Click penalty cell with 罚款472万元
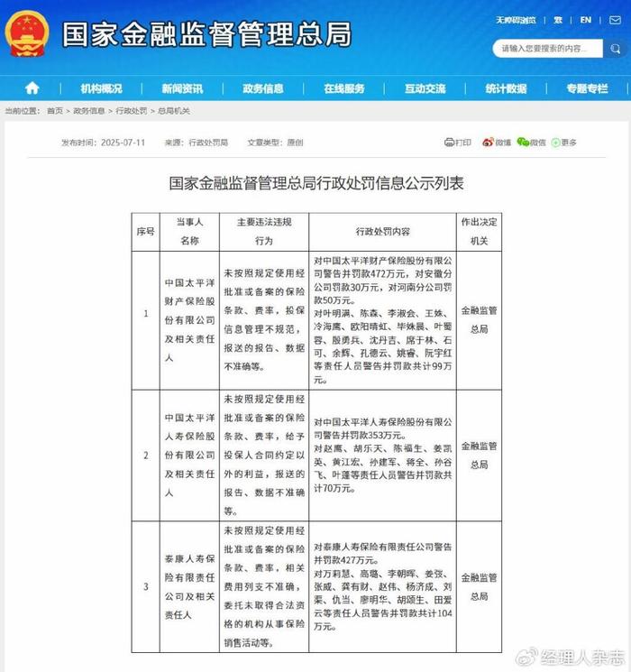Image resolution: width=631 pixels, height=672 pixels. (x=382, y=319)
